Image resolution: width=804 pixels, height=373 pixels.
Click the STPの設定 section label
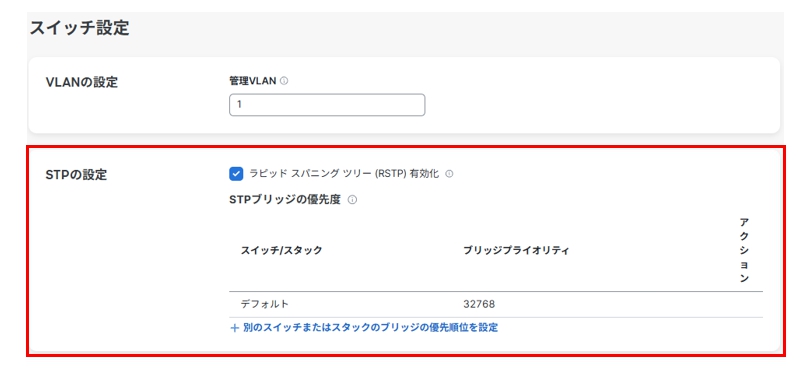(76, 175)
